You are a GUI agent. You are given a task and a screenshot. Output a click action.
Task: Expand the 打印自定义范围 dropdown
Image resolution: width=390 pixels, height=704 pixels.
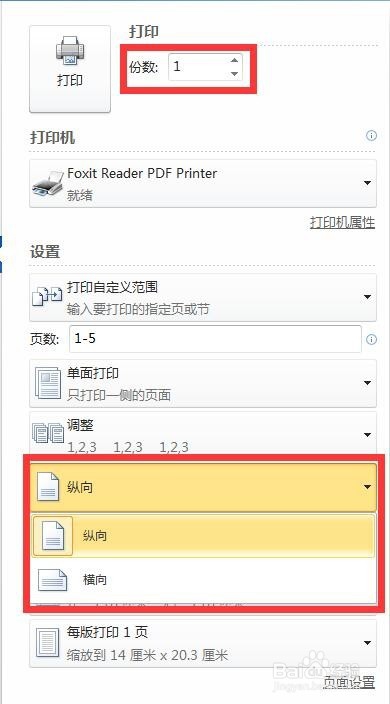pyautogui.click(x=203, y=297)
